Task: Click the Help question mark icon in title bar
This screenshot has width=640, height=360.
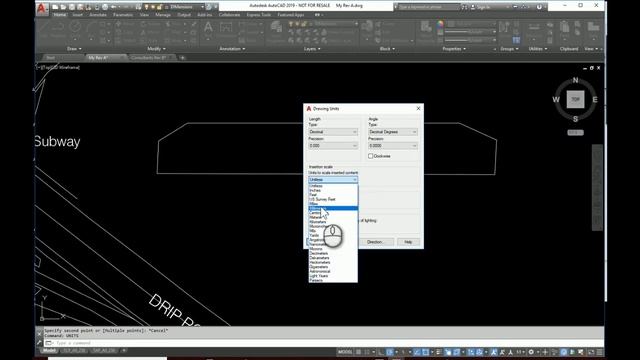Action: tap(539, 7)
